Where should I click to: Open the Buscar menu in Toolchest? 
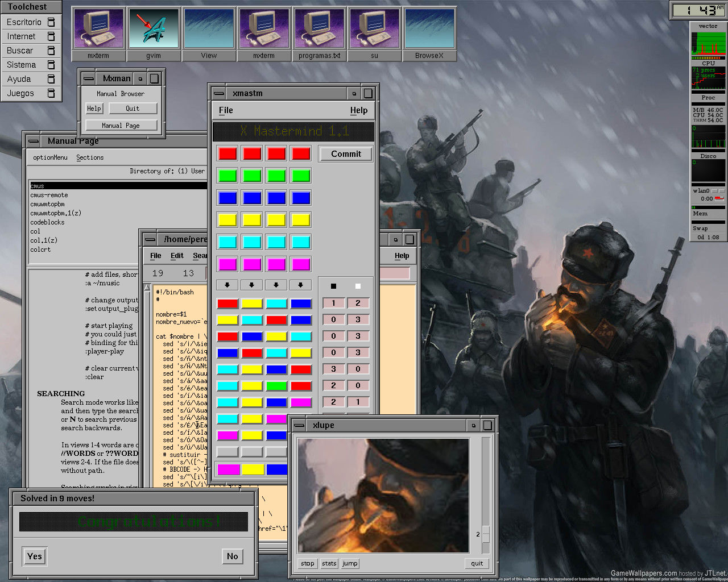tap(31, 51)
